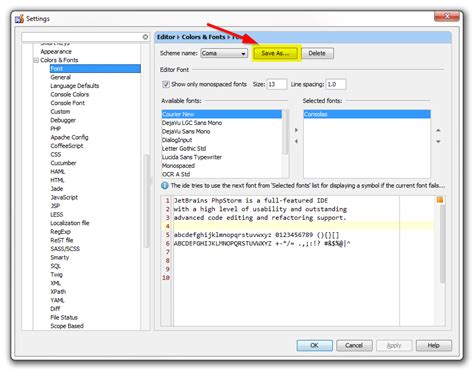Select SQL color settings
Screen dimensions: 474x371
pyautogui.click(x=56, y=266)
